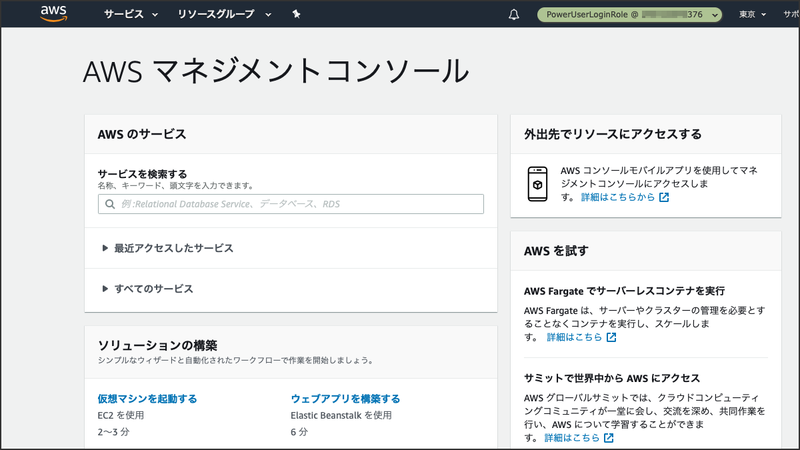Open 詳細はこちらから link for mobile app
Image resolution: width=800 pixels, height=450 pixels.
tap(618, 197)
